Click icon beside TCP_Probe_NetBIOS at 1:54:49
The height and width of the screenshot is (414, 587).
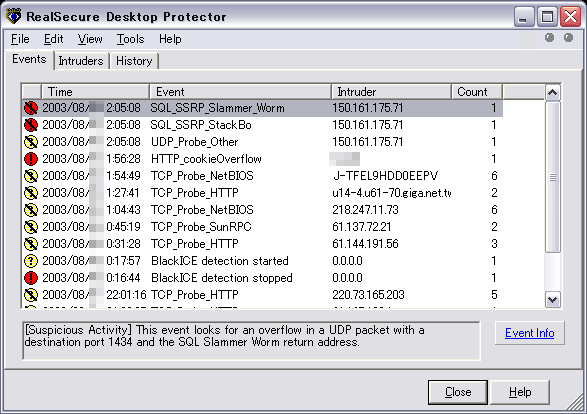click(31, 176)
